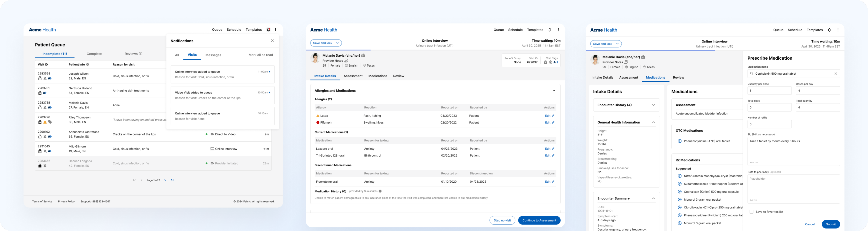Collapse the General Health Information section
Image resolution: width=868 pixels, height=231 pixels.
click(653, 122)
